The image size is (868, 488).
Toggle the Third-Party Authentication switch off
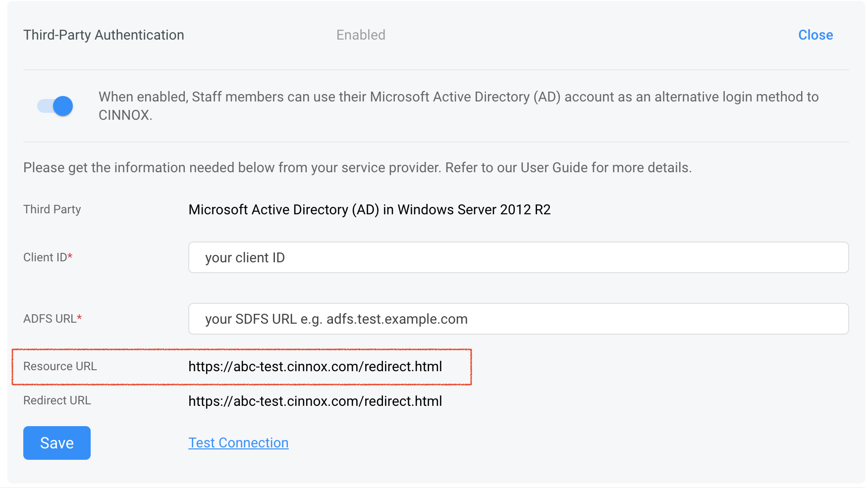(55, 106)
